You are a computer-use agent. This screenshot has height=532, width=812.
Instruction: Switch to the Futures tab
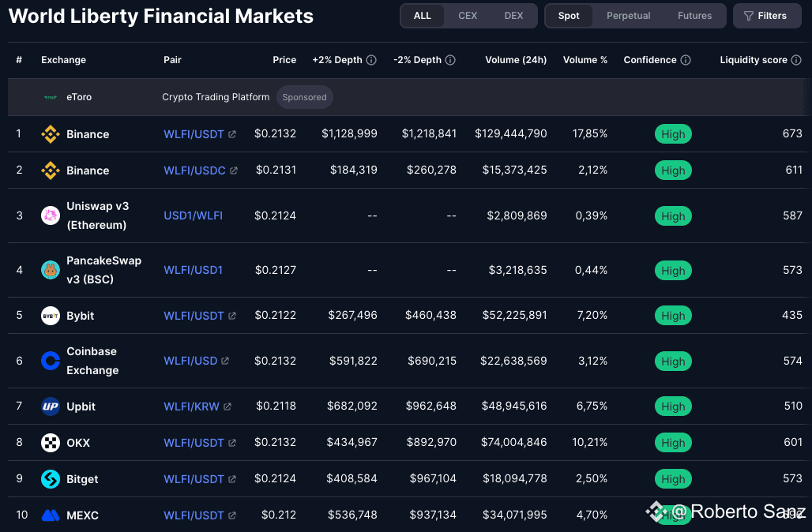694,16
